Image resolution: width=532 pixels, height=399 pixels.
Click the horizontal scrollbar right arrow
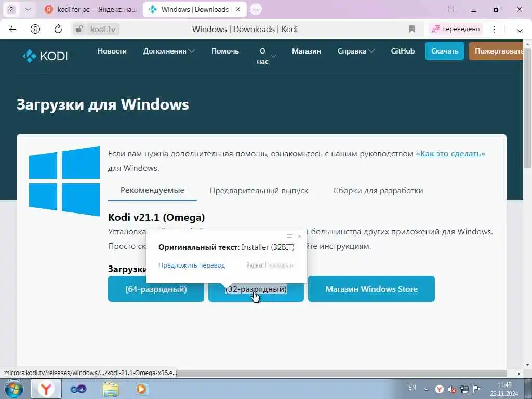click(519, 374)
